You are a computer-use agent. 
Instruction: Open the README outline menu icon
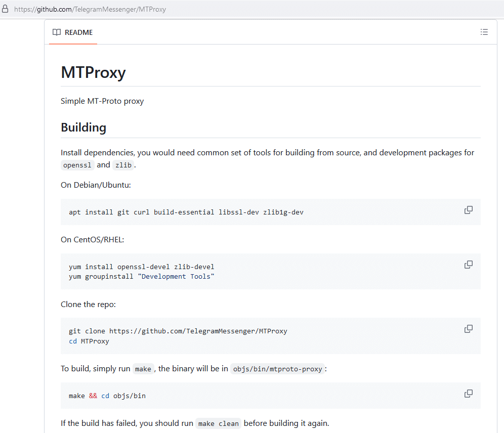484,32
